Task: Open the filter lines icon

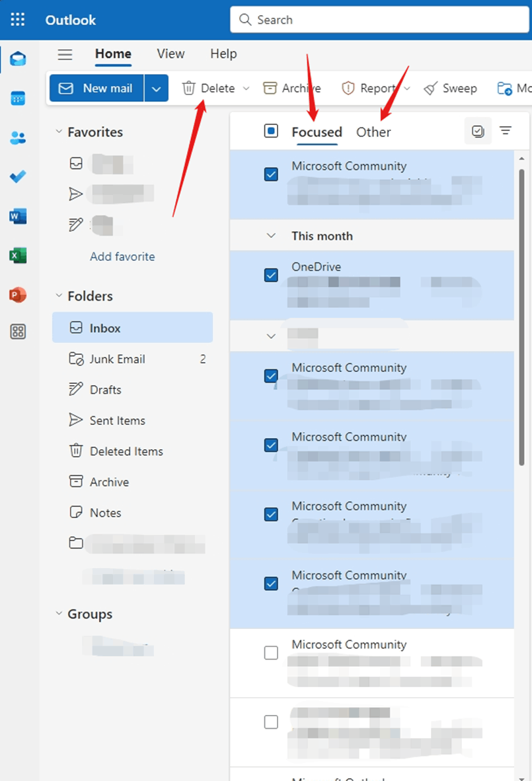Action: point(506,131)
